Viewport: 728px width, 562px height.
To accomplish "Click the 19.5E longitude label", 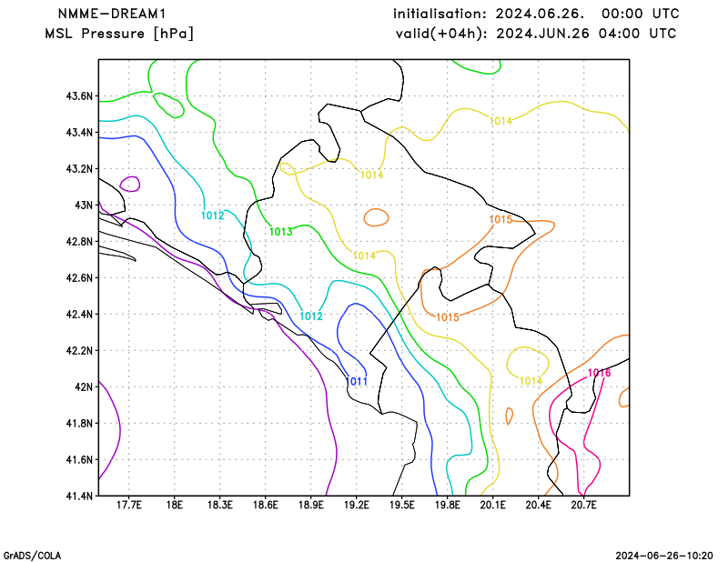I will click(401, 505).
